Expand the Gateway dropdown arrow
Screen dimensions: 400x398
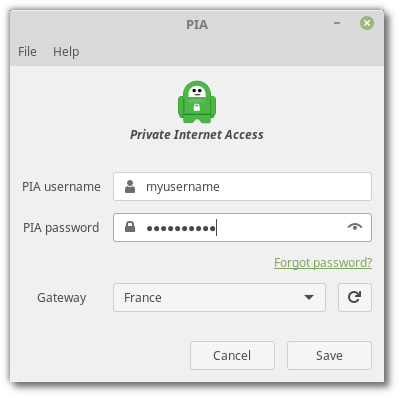tap(309, 297)
